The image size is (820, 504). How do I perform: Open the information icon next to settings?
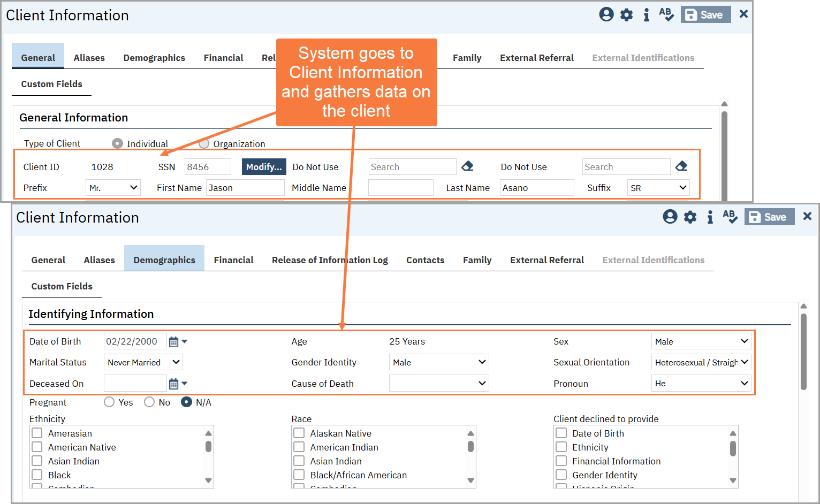[x=646, y=14]
